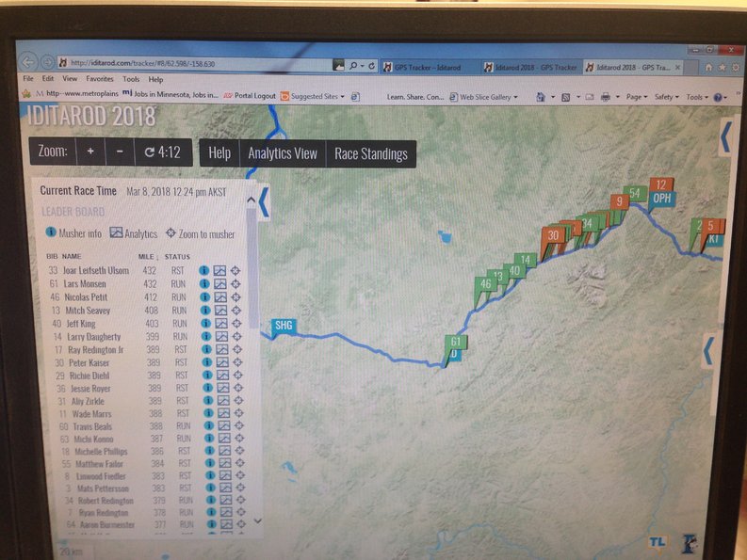Collapse the leaderboard panel with left chevron

point(265,201)
